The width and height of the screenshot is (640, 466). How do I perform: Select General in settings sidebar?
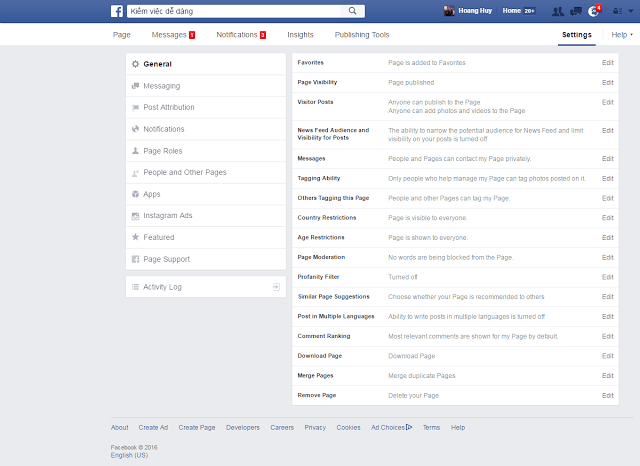pos(206,64)
